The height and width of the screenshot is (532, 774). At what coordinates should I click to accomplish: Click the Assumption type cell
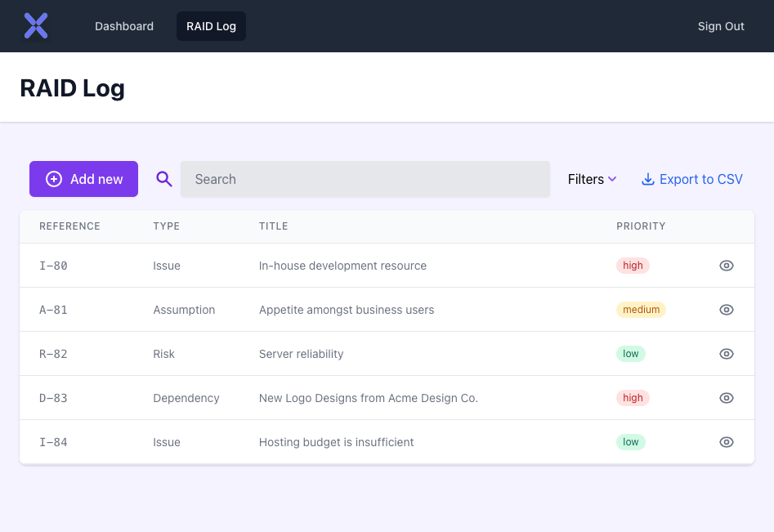tap(184, 310)
